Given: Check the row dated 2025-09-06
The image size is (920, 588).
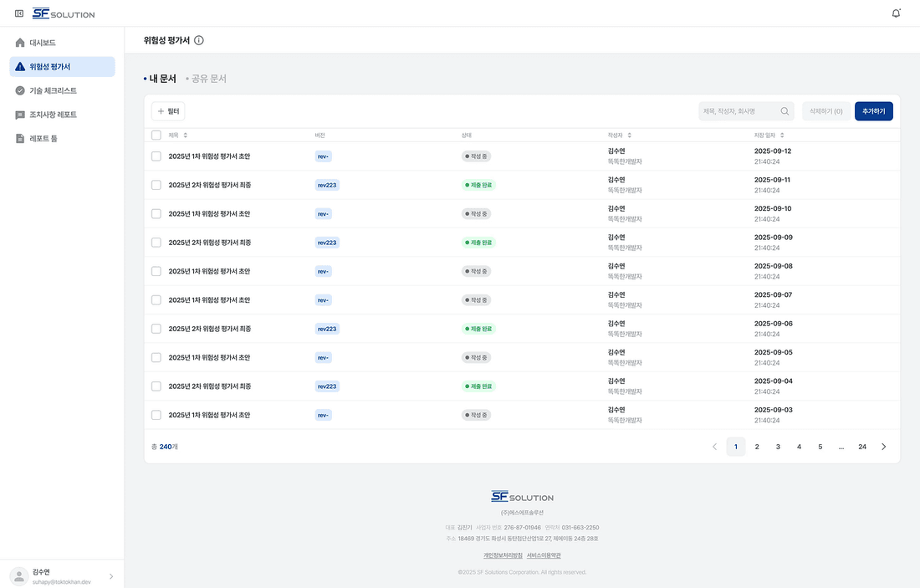Looking at the screenshot, I should (x=156, y=329).
